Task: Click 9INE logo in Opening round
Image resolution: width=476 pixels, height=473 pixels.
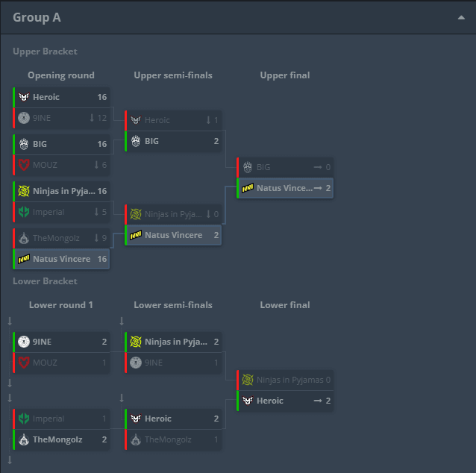Action: (x=24, y=118)
